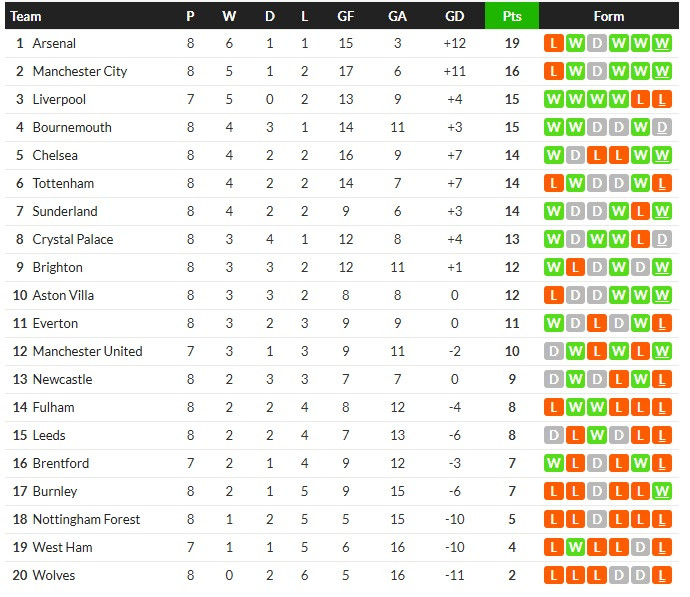Click the Form column header
Viewport: 690px width, 597px height.
[608, 16]
